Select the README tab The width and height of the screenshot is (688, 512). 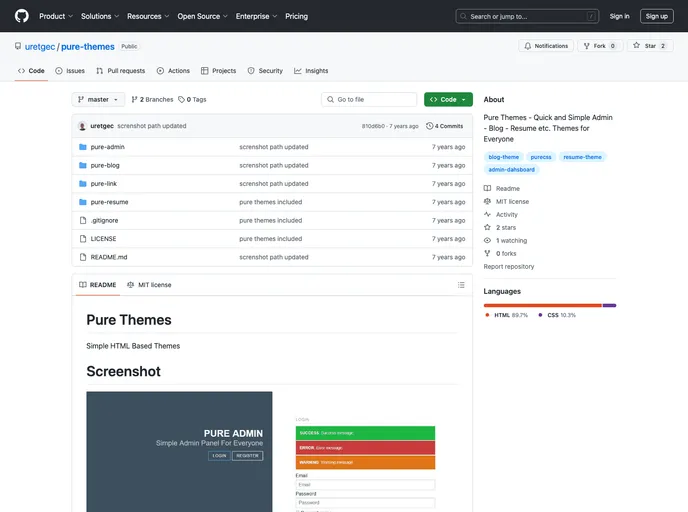(x=98, y=285)
